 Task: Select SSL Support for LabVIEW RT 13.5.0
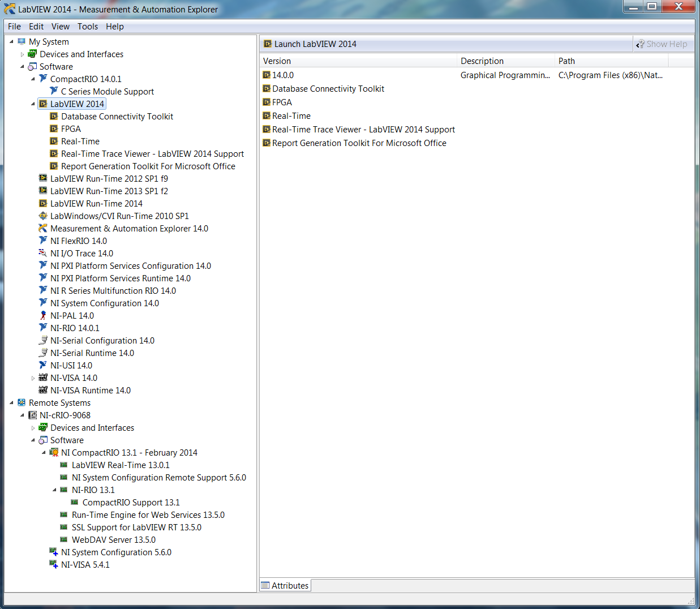(x=136, y=527)
